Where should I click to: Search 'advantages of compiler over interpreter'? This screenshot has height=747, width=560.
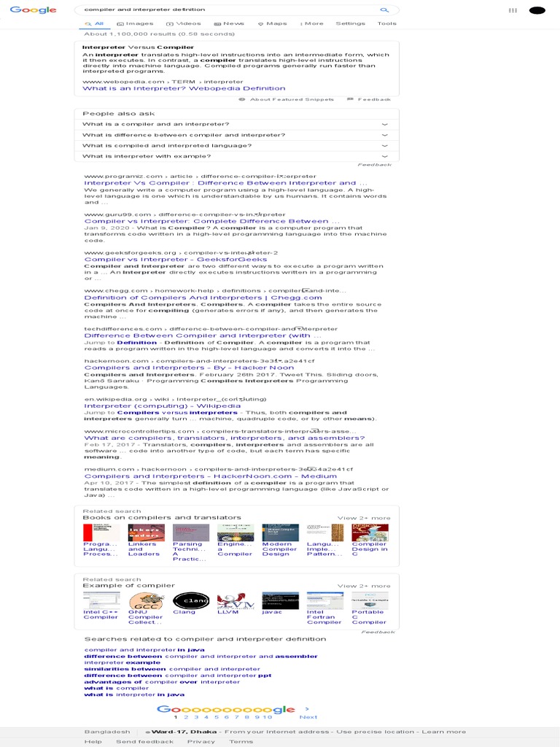(162, 682)
